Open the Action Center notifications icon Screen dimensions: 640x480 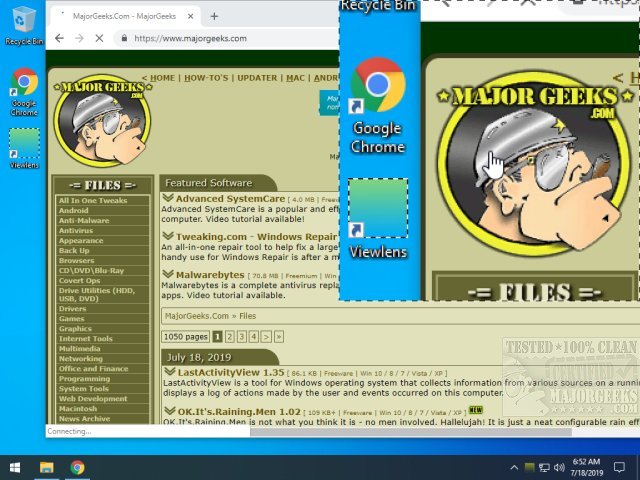coord(619,467)
